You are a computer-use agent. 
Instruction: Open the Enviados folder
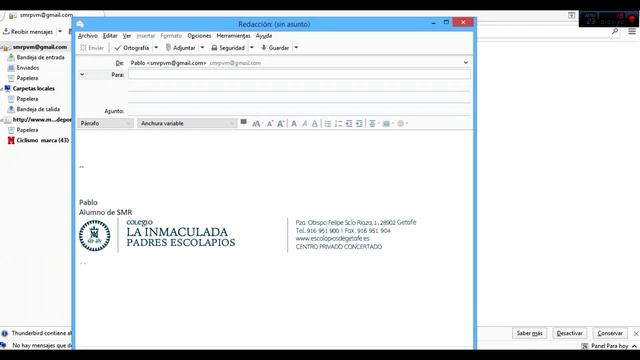(28, 68)
